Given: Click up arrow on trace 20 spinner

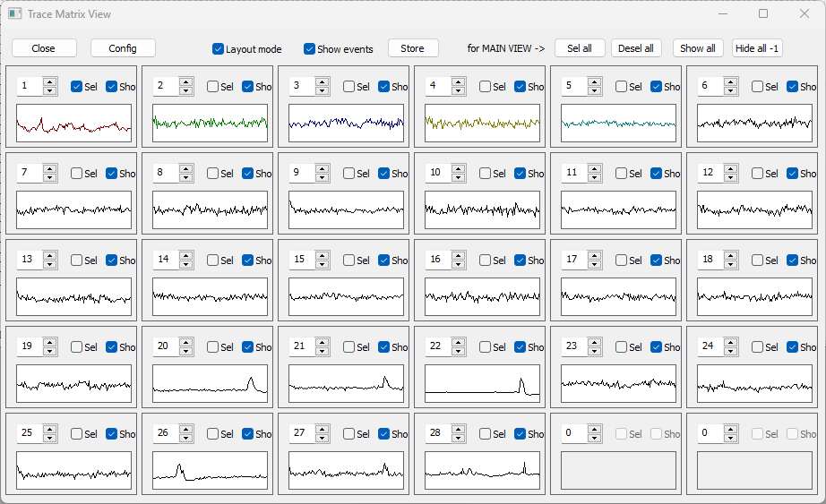Looking at the screenshot, I should 186,343.
